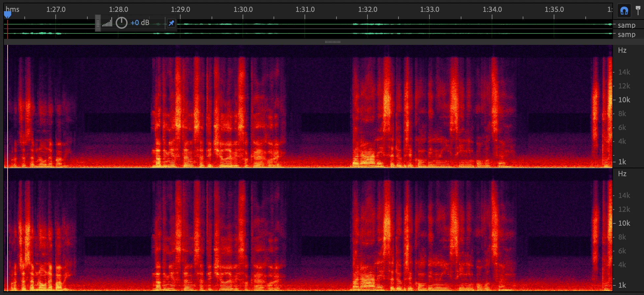Screen dimensions: 644x295
Task: Click the 1k mark on the bottom frequency scale
Action: (x=622, y=285)
